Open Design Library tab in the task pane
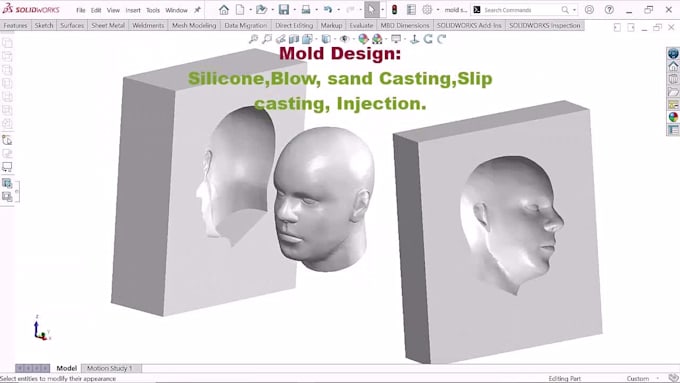This screenshot has height=383, width=680. click(x=673, y=79)
